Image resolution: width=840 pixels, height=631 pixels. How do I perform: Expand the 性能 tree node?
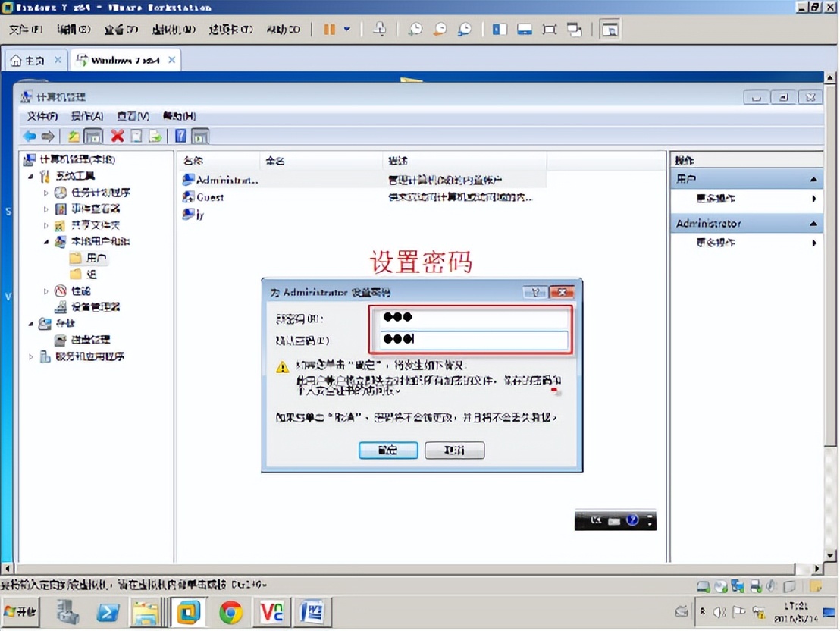pyautogui.click(x=46, y=291)
